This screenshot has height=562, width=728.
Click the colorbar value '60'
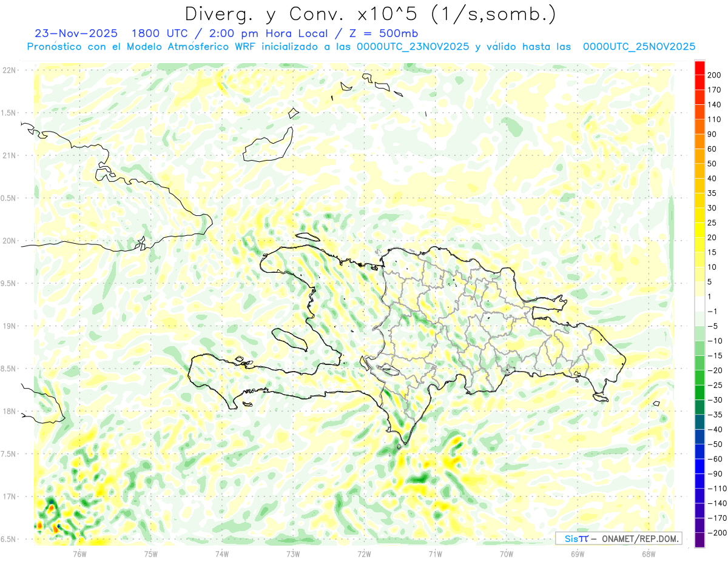point(712,149)
